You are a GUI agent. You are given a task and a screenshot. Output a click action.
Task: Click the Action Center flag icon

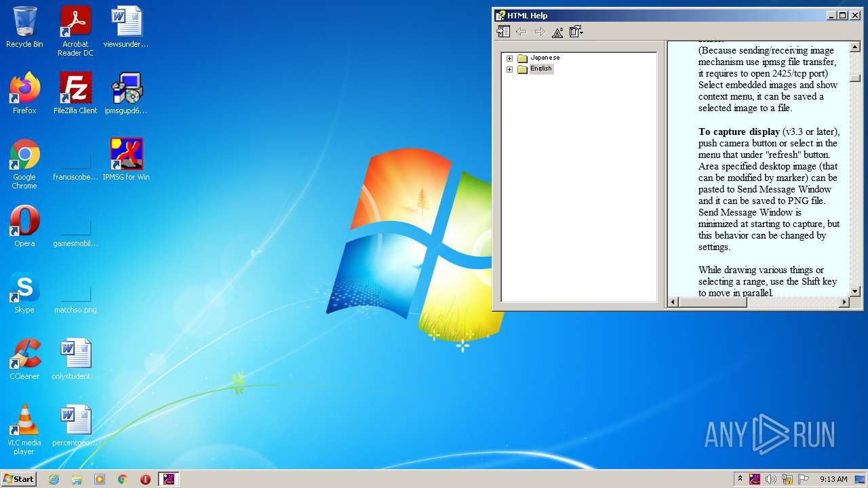point(804,479)
